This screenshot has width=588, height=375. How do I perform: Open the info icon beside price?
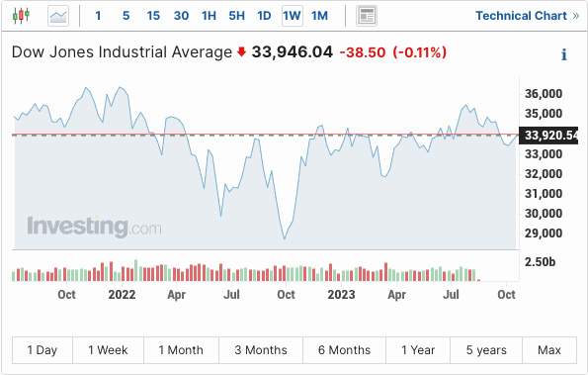(564, 54)
